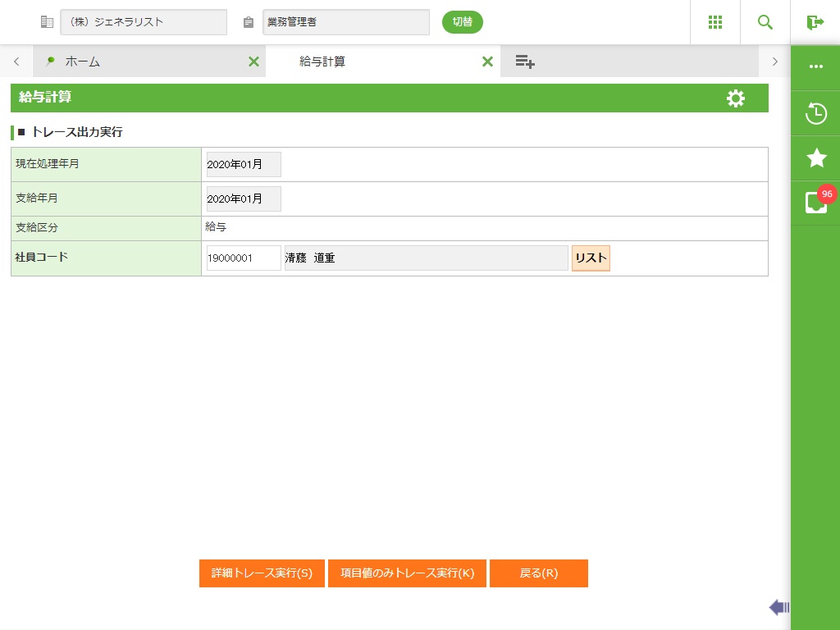Open the history clock icon
This screenshot has height=630, width=840.
pos(815,113)
